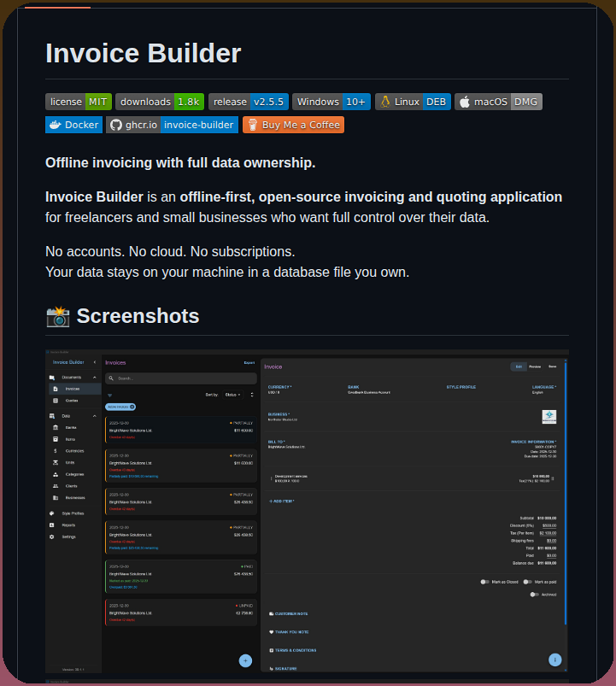Click the downloads 1.8k badge

pos(160,102)
